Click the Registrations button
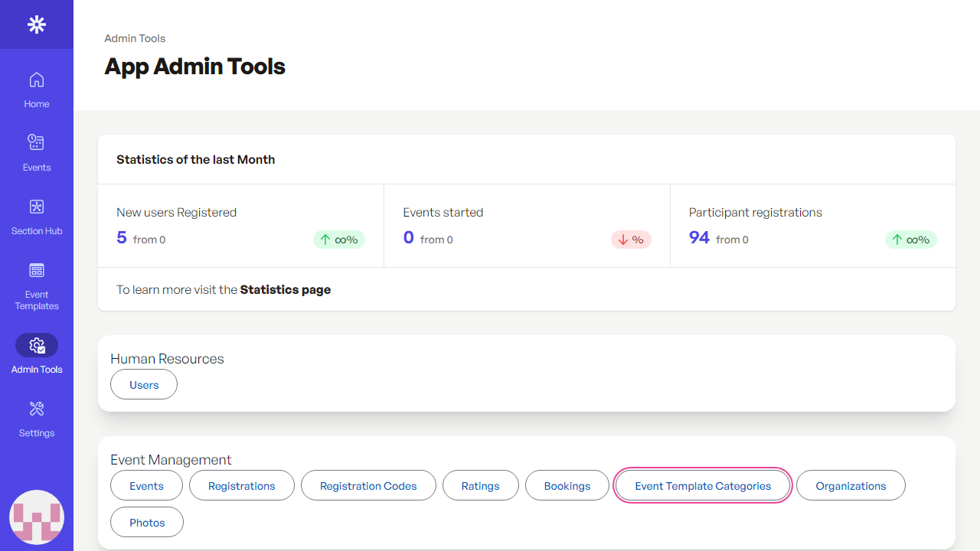This screenshot has width=980, height=551. pos(241,486)
